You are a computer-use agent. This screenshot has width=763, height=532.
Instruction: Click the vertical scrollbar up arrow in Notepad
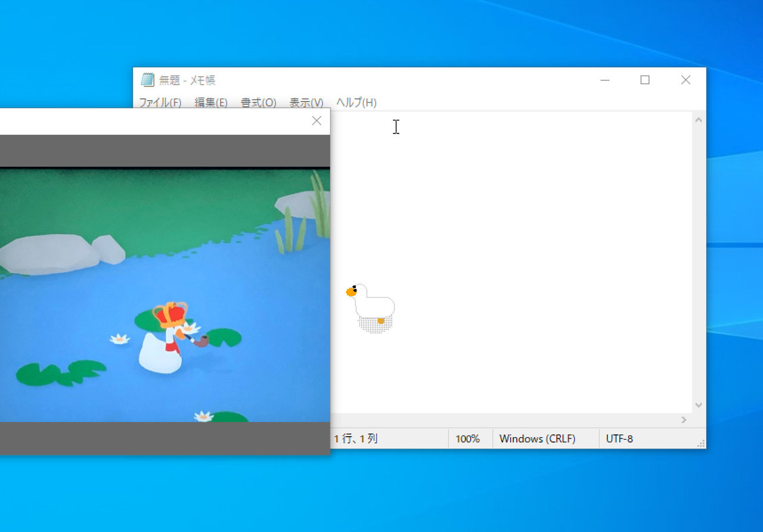(x=699, y=120)
